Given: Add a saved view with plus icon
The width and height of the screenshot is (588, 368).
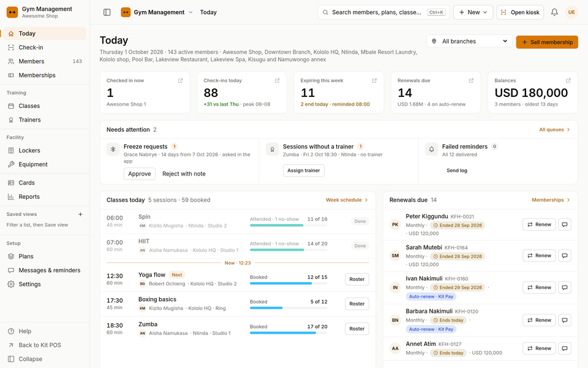Looking at the screenshot, I should (x=80, y=215).
